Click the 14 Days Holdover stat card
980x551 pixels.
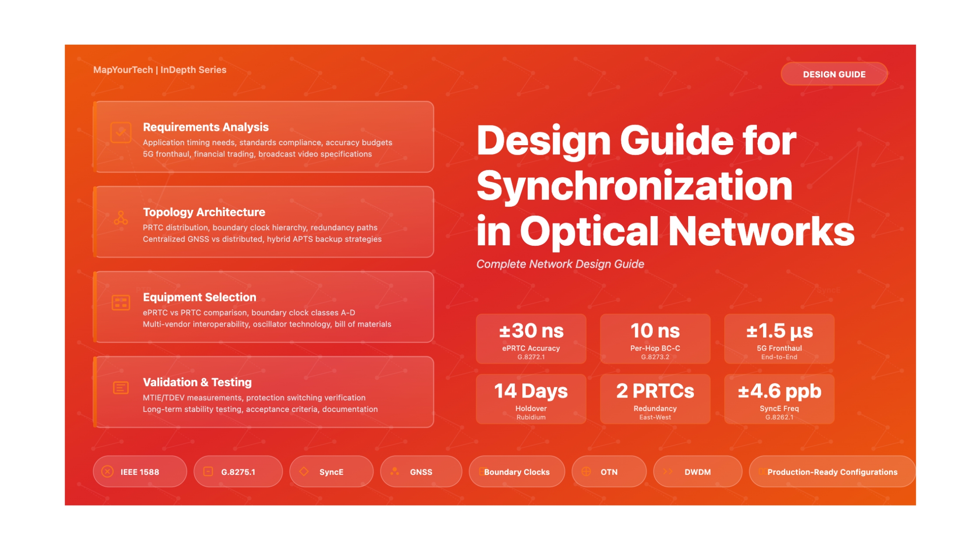(531, 399)
